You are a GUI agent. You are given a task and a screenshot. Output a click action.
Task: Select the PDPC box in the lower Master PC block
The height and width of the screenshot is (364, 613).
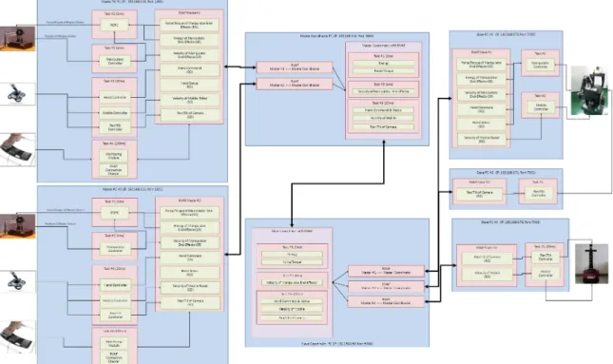click(115, 213)
